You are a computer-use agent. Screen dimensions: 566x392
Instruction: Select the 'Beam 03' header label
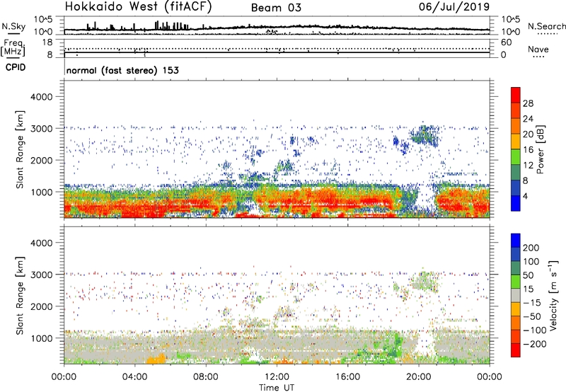(276, 8)
